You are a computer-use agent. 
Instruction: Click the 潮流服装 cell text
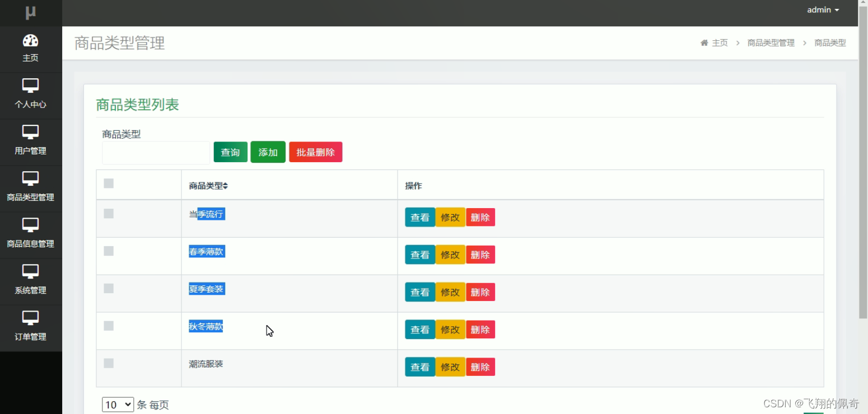click(206, 364)
